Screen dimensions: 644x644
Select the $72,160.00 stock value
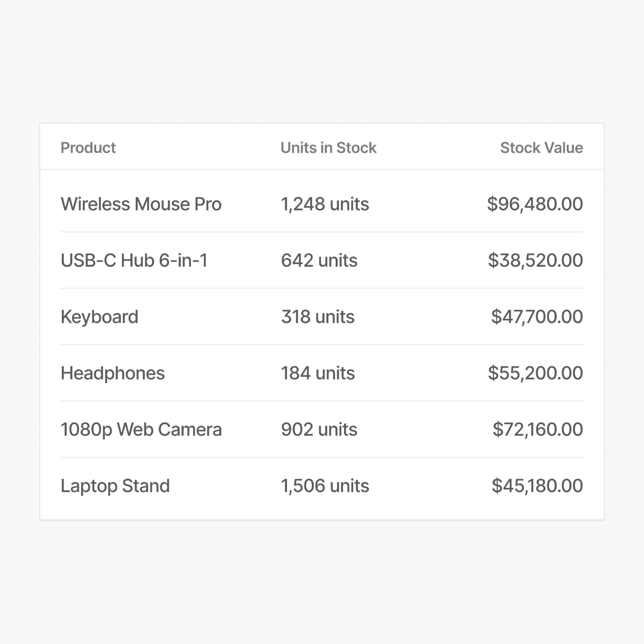(537, 429)
